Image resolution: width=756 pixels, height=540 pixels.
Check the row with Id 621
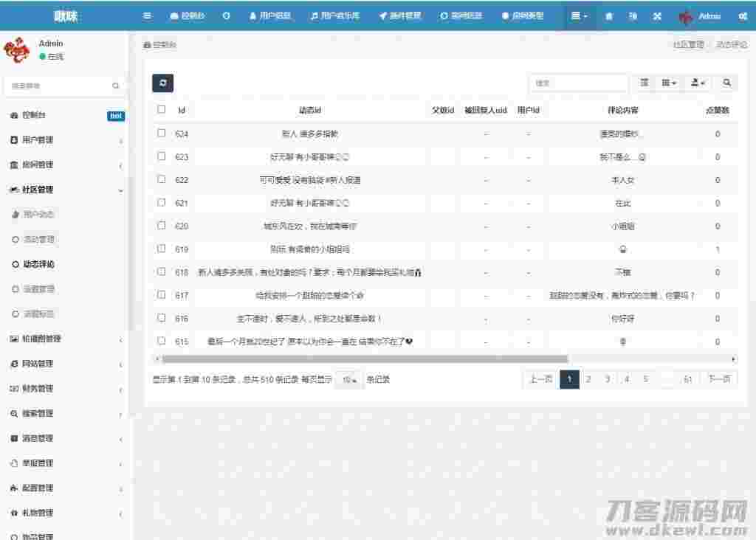tap(162, 202)
